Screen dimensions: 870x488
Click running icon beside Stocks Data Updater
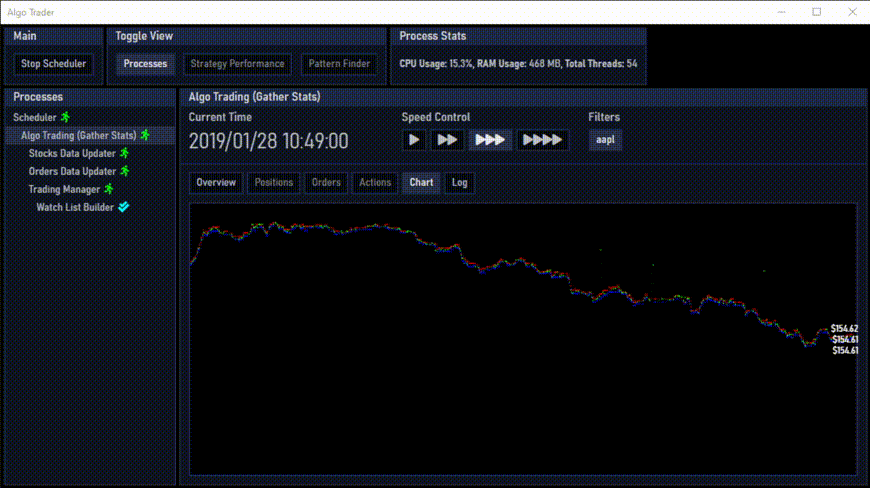click(x=125, y=153)
